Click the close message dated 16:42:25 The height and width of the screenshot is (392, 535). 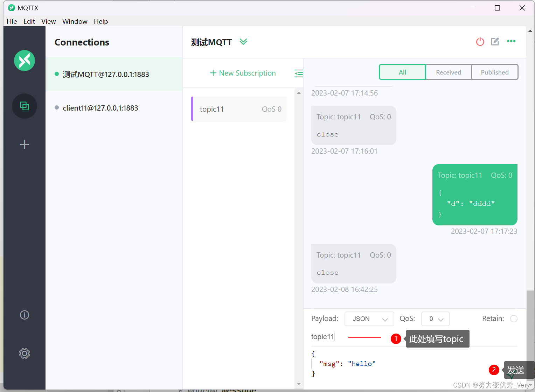coord(354,264)
